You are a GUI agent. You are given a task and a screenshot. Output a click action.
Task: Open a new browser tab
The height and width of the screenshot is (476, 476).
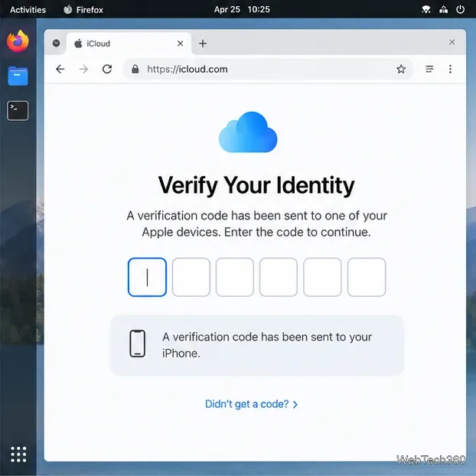point(203,44)
